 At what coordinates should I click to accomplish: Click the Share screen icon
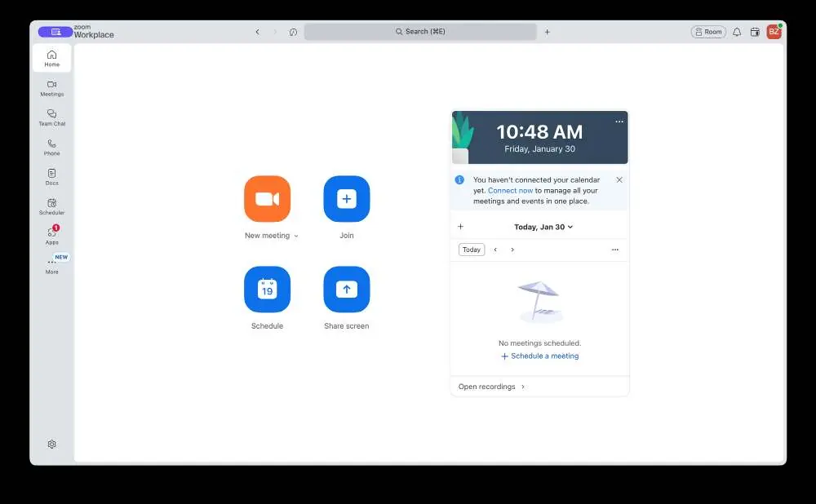pos(347,290)
